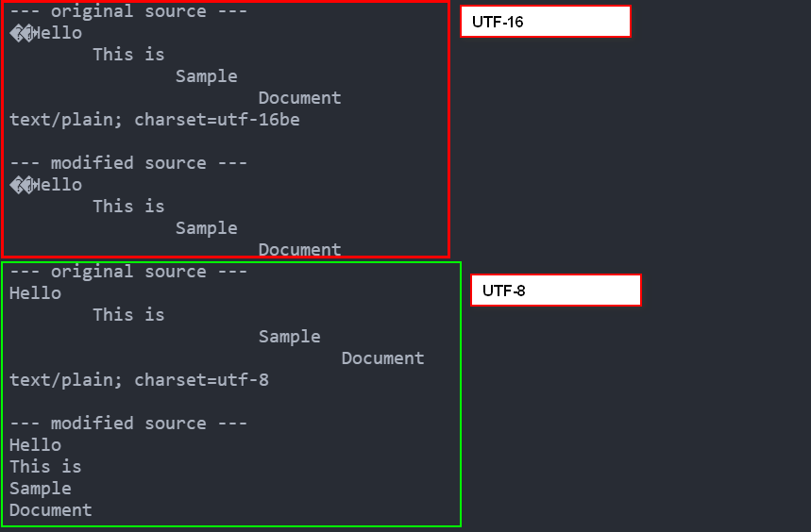Click the UTF-16 label box
This screenshot has height=532, width=811.
point(546,22)
